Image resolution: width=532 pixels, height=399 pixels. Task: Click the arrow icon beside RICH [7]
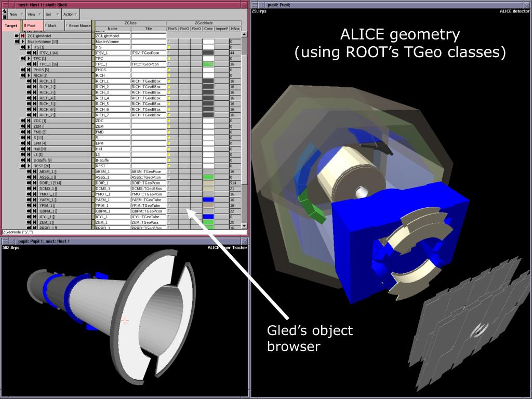[x=23, y=75]
